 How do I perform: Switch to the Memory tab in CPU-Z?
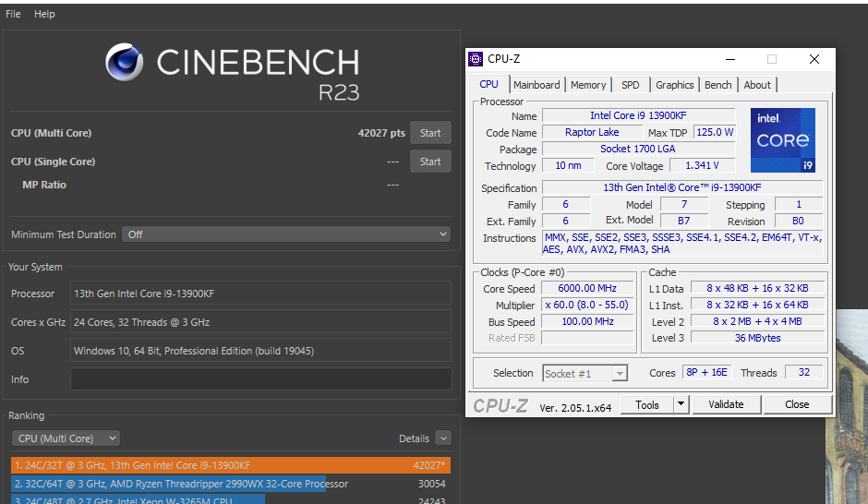(588, 85)
